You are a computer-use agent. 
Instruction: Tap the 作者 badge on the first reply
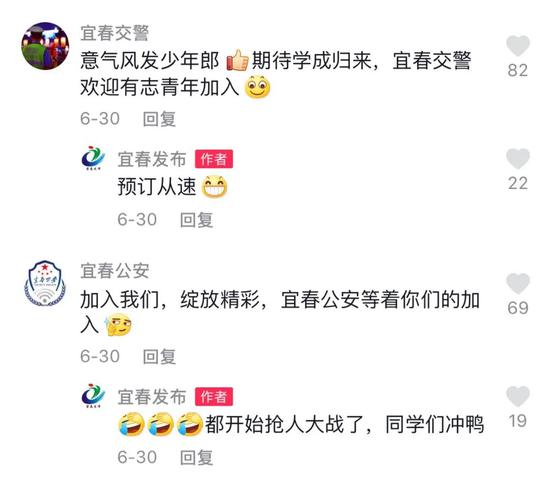tap(214, 159)
